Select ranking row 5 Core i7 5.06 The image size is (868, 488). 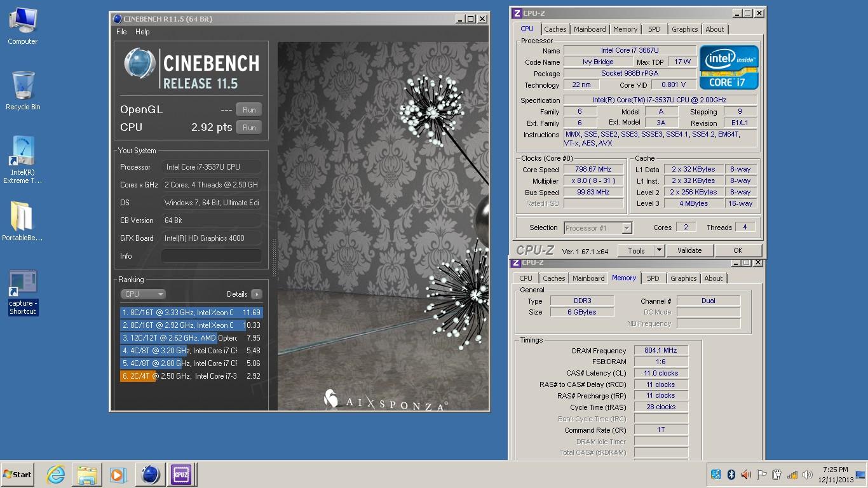191,363
